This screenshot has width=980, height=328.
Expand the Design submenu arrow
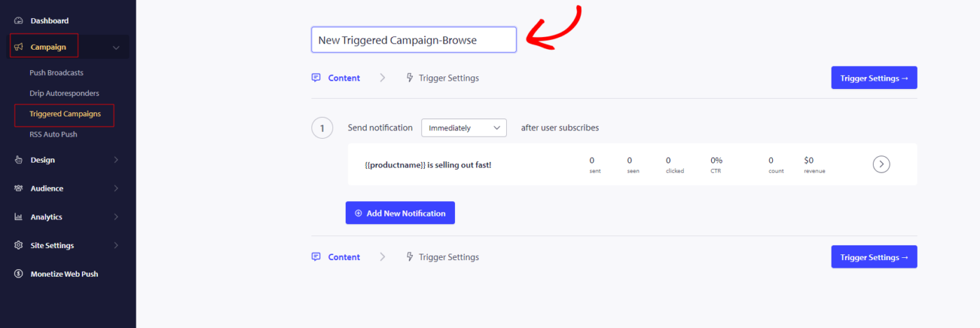coord(116,160)
